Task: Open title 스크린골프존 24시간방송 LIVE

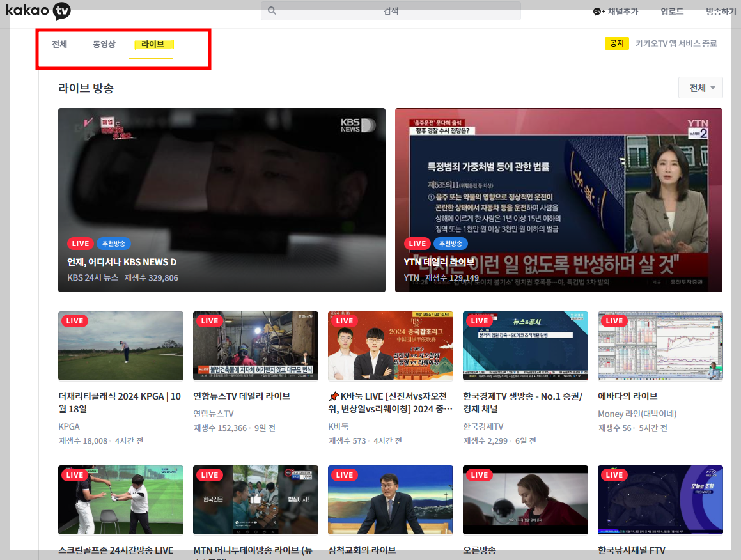Action: coord(116,550)
